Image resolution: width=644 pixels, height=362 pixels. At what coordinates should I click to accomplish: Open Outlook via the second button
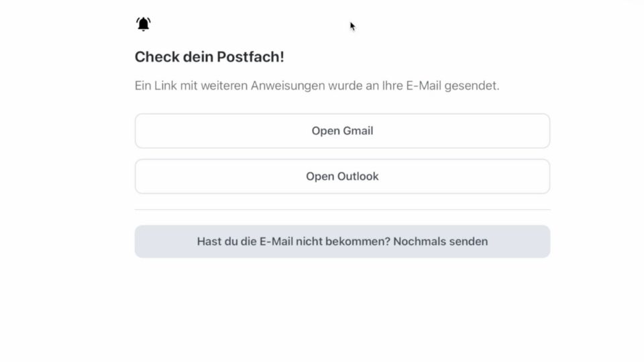(342, 176)
